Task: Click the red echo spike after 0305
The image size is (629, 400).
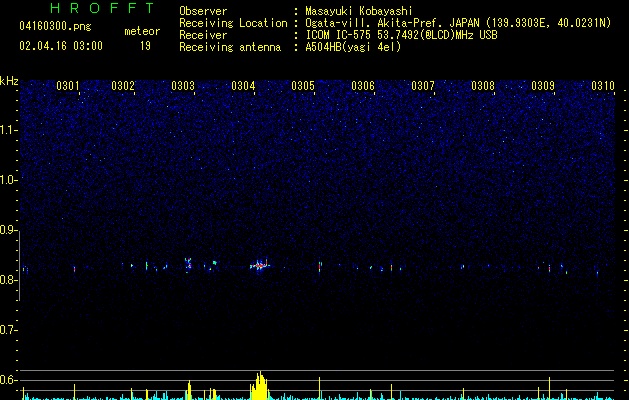Action: point(320,267)
